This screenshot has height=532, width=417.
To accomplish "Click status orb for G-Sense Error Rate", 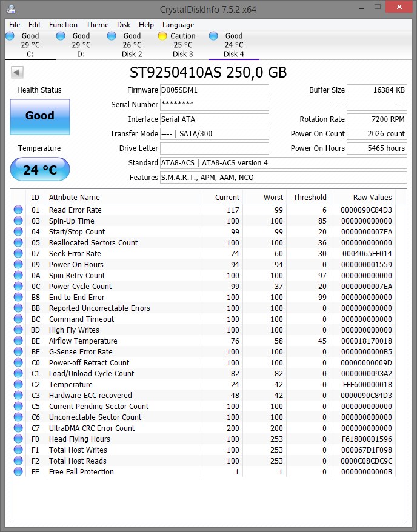I will click(18, 351).
